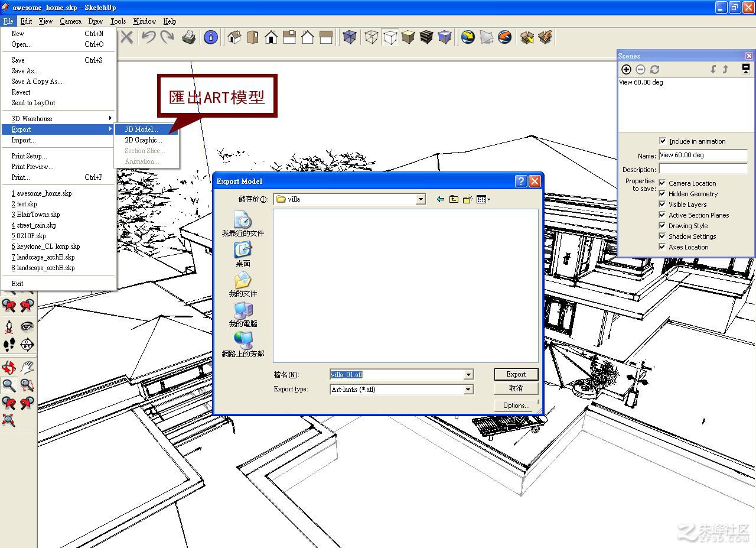Choose 3D Model... in the Export submenu

click(146, 129)
